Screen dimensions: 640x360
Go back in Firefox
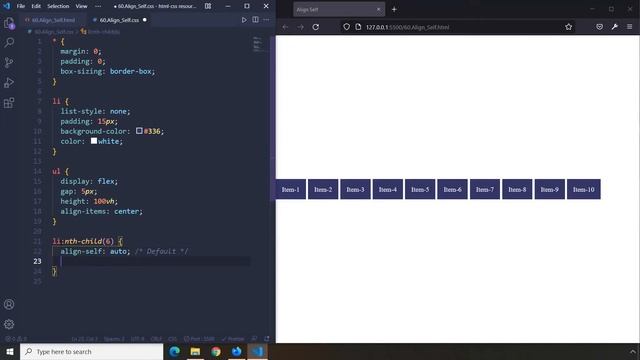(285, 27)
